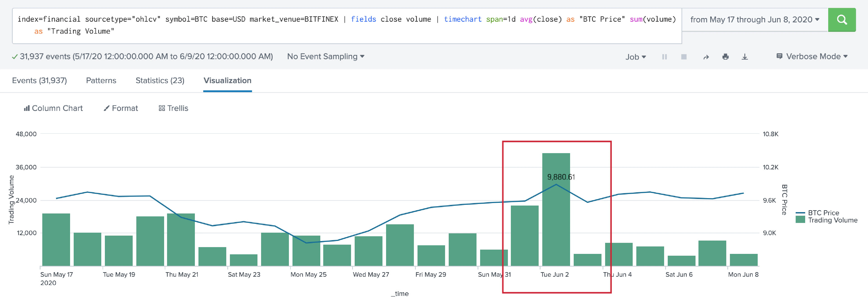
Task: Pause the search job
Action: click(x=664, y=57)
